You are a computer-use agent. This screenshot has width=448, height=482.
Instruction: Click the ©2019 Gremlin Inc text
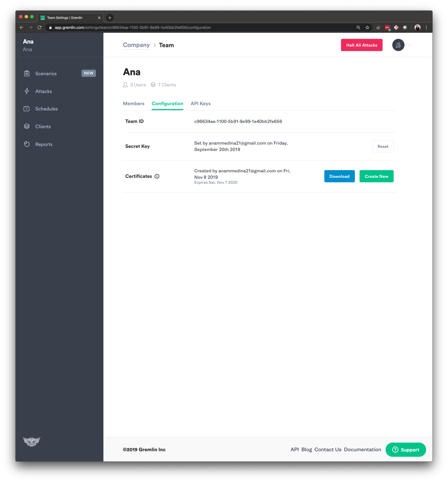144,449
